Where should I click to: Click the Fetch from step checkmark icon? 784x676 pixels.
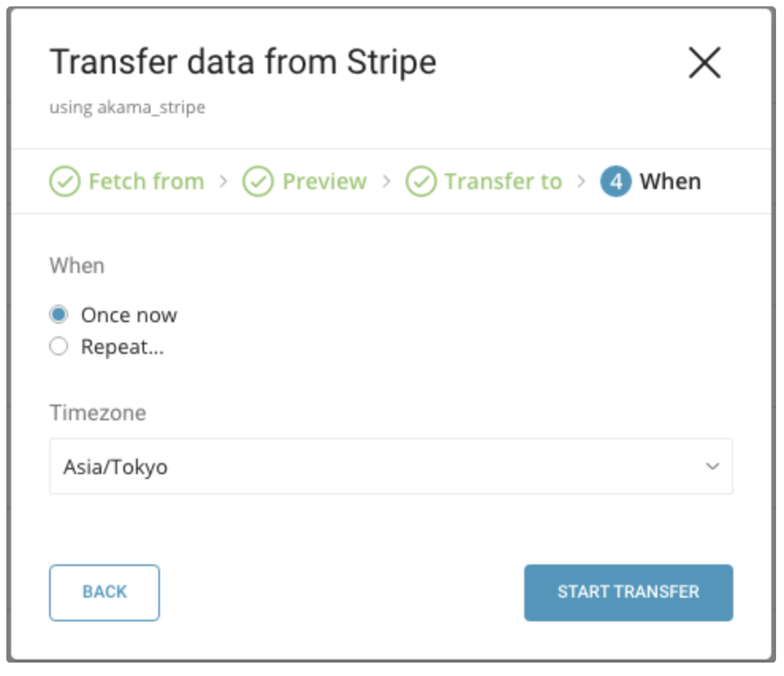[64, 181]
